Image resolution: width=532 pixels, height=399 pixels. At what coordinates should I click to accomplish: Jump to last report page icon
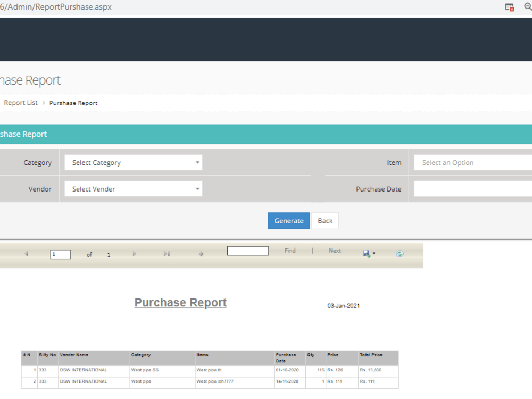click(x=167, y=254)
